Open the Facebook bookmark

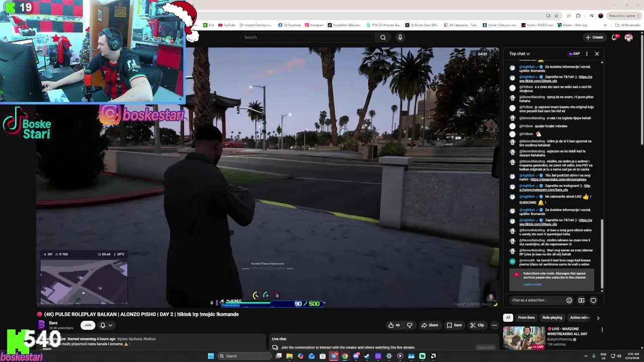tap(289, 25)
